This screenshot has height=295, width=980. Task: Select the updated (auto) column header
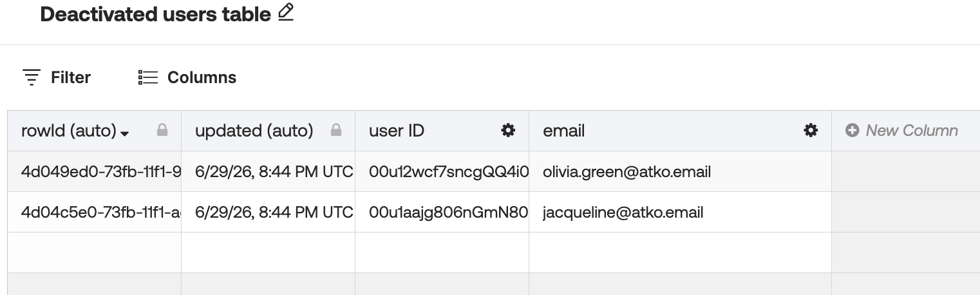268,131
